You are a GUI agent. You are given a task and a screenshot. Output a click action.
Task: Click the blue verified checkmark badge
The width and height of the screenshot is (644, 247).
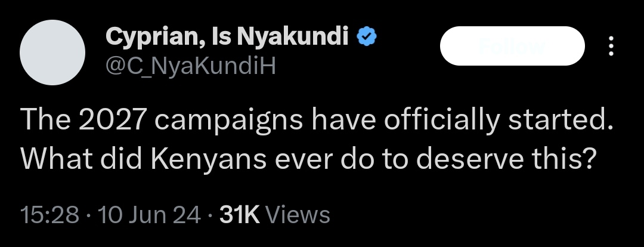click(366, 36)
